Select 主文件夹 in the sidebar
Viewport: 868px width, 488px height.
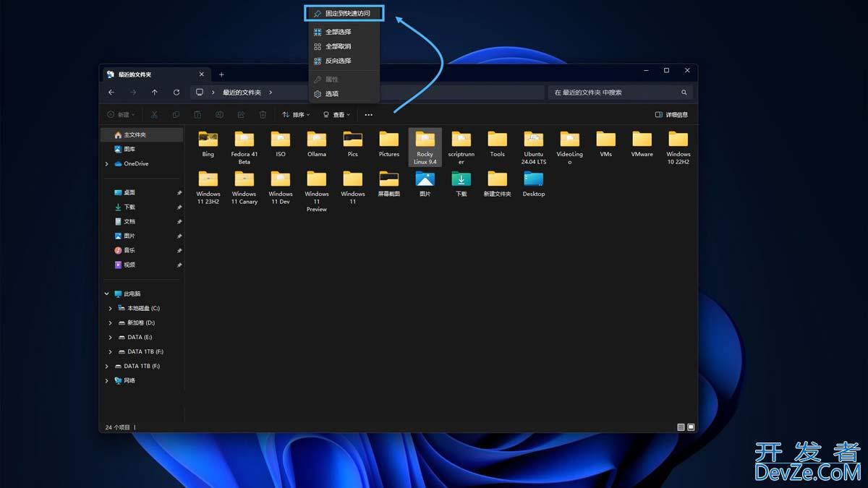[142, 135]
